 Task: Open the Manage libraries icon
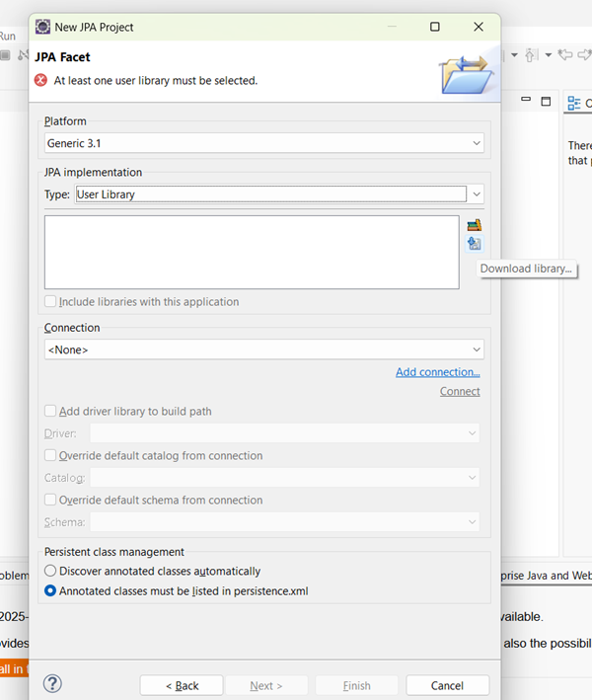474,225
